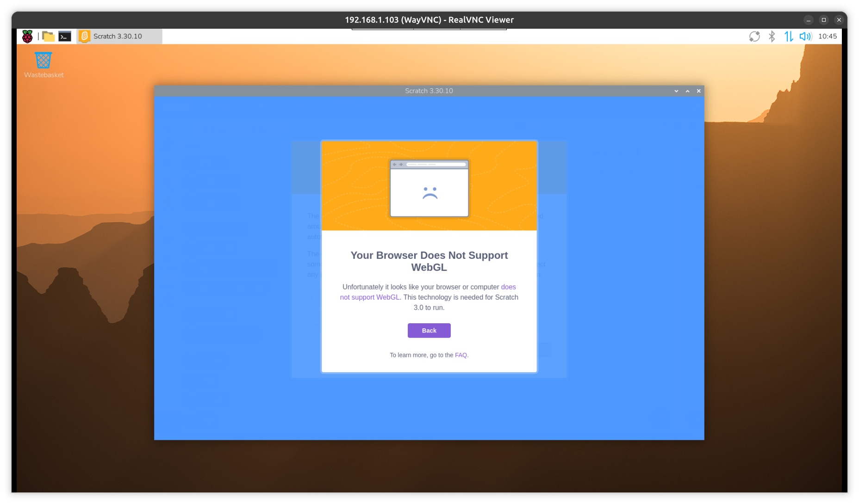The image size is (859, 504).
Task: Maximize the Scratch window with the up chevron
Action: pos(687,91)
